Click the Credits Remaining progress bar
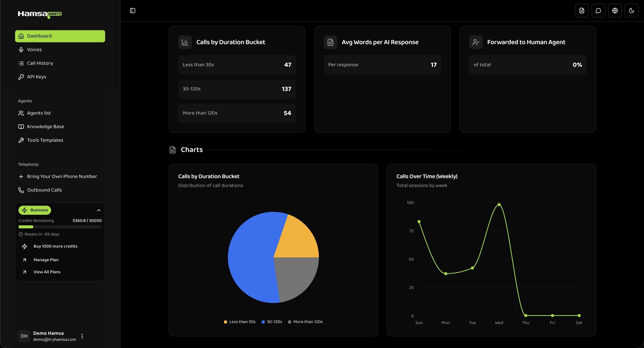644x348 pixels. [x=60, y=227]
